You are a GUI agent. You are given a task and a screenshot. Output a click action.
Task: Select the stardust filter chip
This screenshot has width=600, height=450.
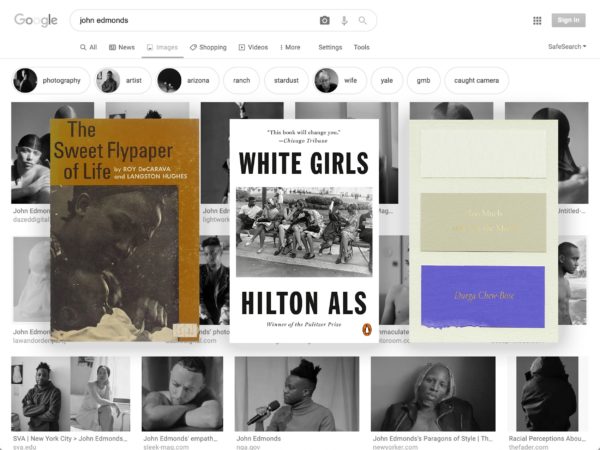[x=286, y=80]
